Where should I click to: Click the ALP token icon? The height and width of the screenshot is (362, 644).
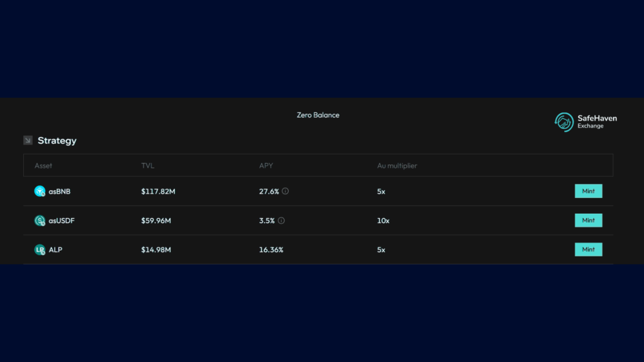[x=40, y=250]
